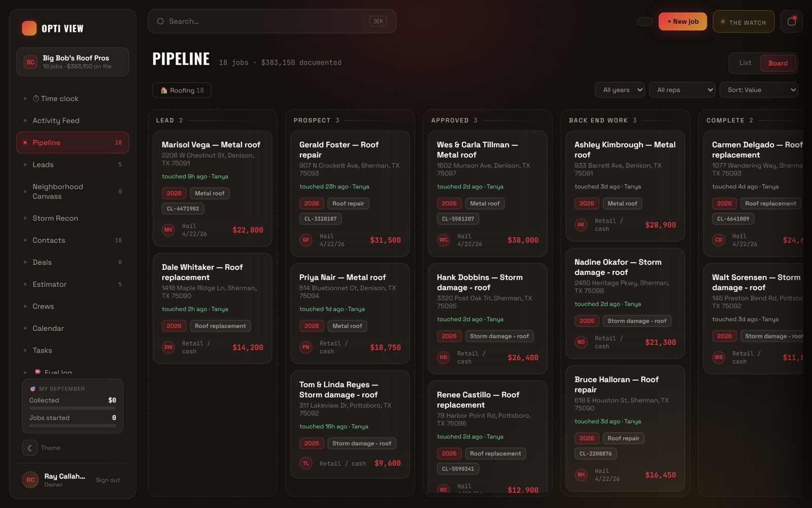
Task: Click into the Search input field
Action: pyautogui.click(x=272, y=21)
